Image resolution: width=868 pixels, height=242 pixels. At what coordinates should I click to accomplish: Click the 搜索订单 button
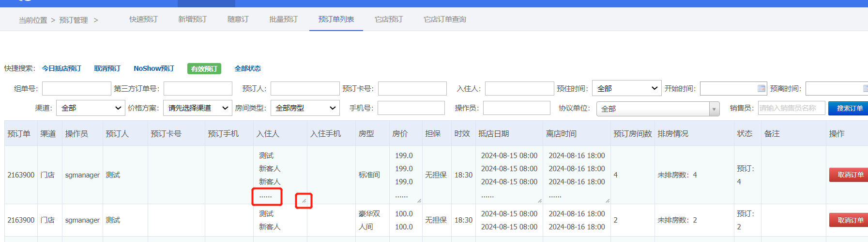(x=849, y=108)
